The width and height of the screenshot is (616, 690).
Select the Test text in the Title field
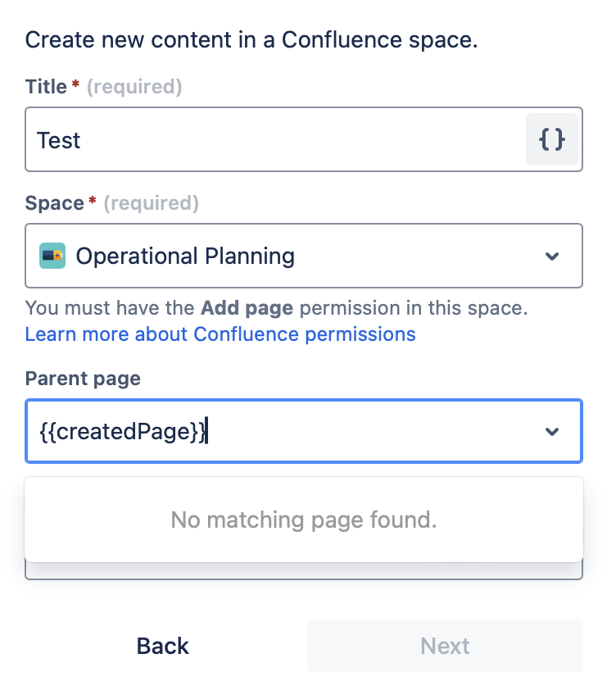(x=58, y=139)
